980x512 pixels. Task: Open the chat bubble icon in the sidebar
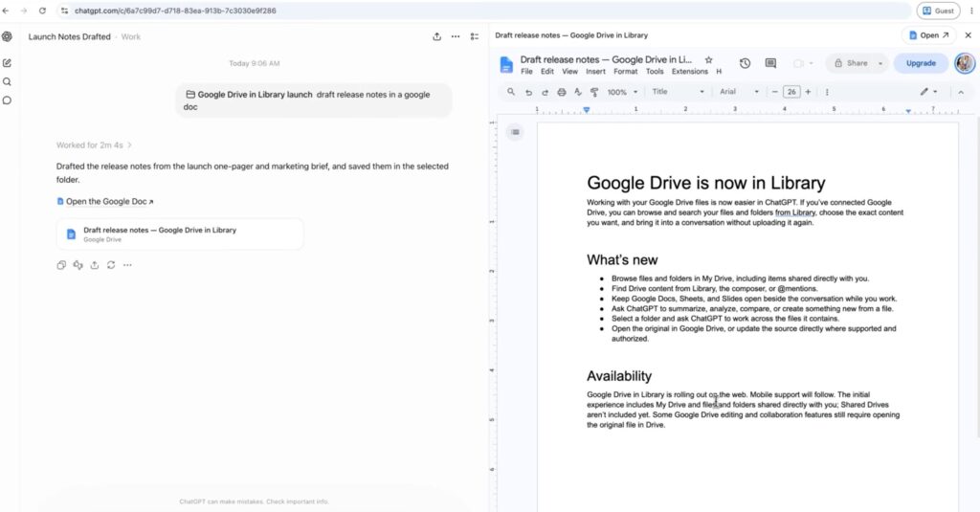click(x=7, y=100)
